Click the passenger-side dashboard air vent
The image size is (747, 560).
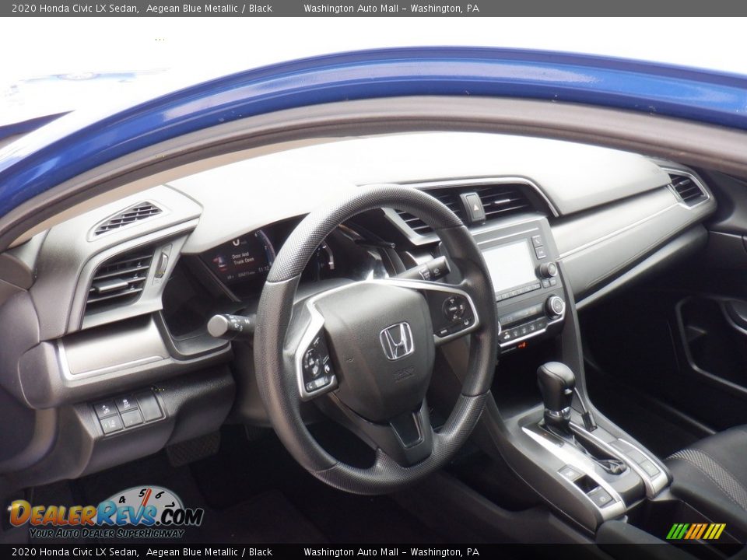pos(686,188)
